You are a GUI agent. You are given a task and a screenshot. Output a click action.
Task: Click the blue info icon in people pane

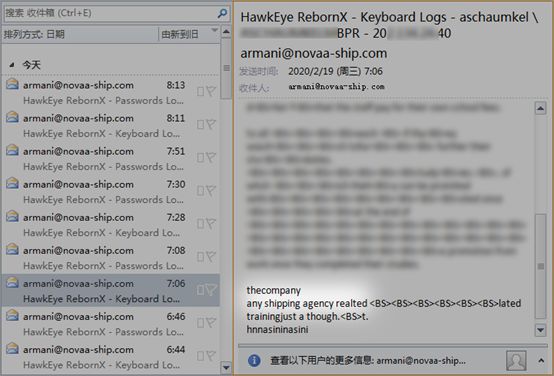point(254,360)
